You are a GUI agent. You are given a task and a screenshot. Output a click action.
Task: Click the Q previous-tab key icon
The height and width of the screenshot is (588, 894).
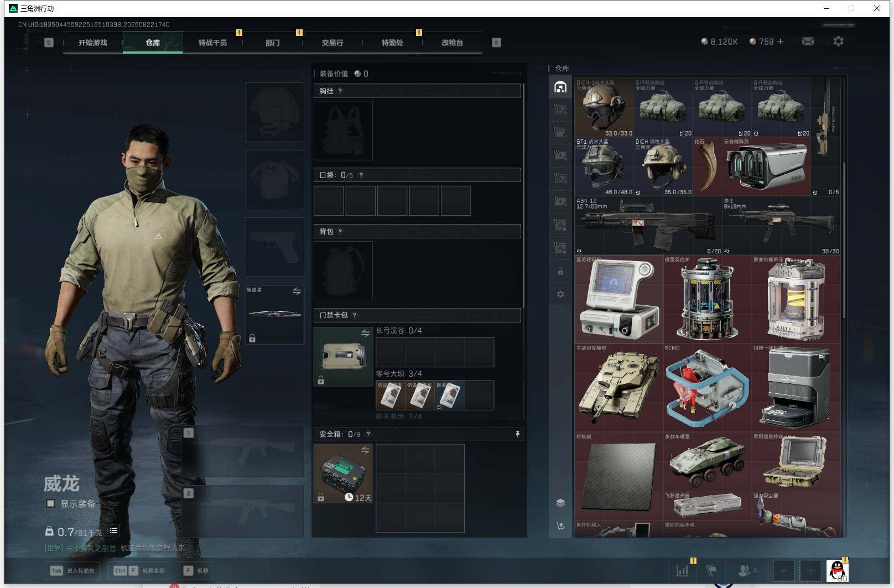pyautogui.click(x=49, y=43)
